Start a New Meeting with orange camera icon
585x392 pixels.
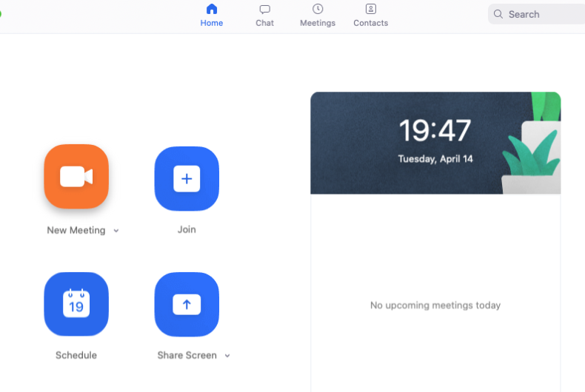click(76, 176)
